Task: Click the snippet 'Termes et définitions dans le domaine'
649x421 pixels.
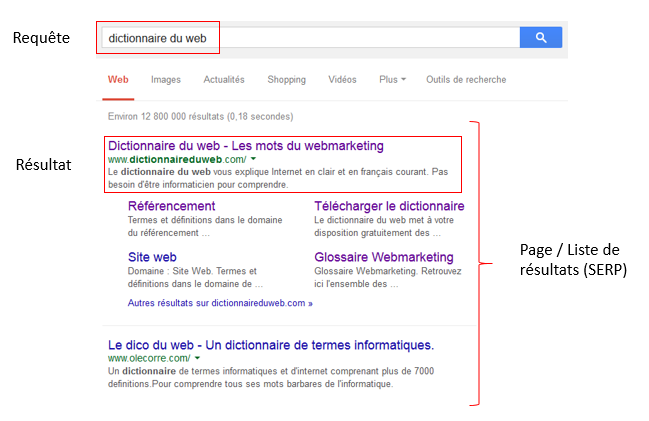Action: point(205,226)
